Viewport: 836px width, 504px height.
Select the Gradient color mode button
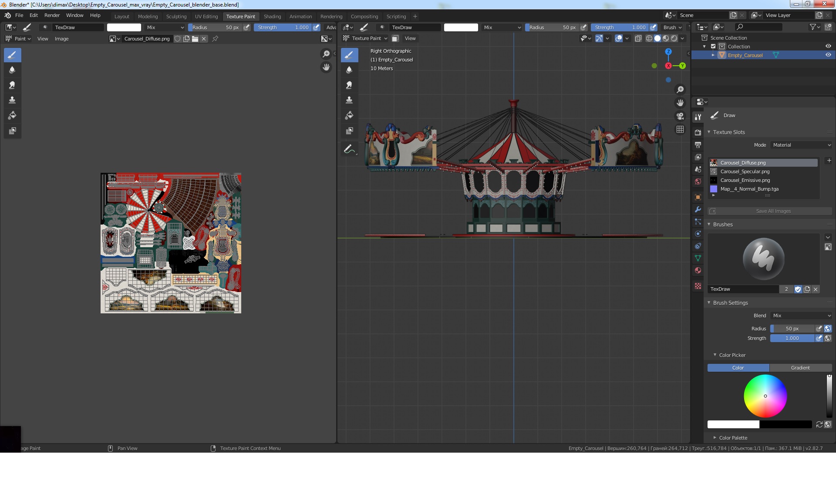[801, 368]
